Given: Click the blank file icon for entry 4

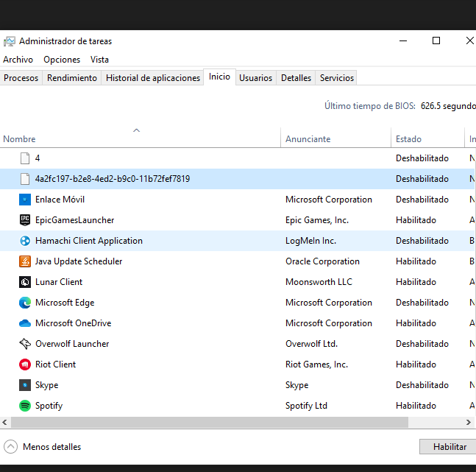Looking at the screenshot, I should point(25,158).
